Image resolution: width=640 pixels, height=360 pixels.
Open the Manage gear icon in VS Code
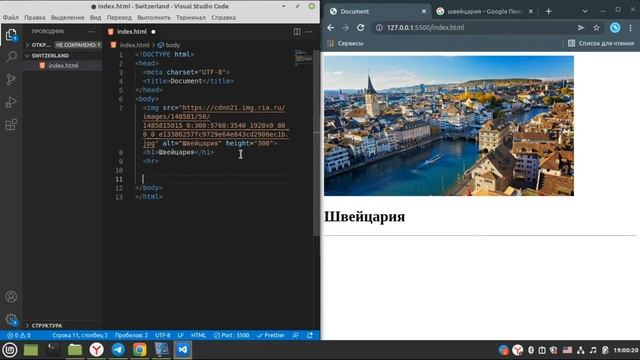pos(11,320)
